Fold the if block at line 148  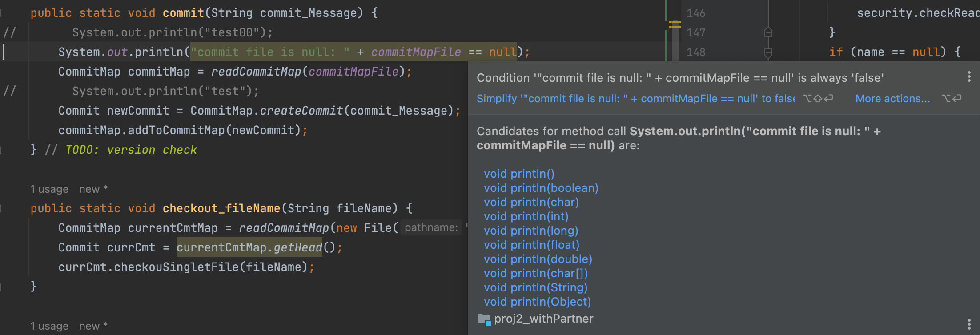(x=768, y=52)
